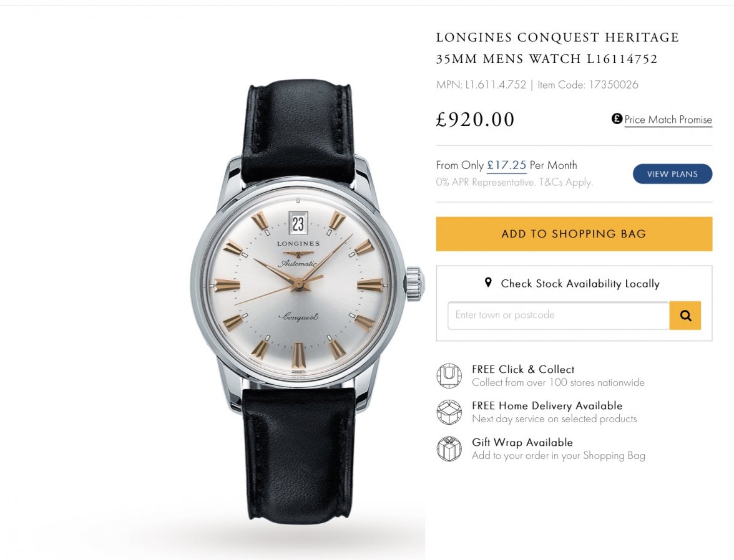Viewport: 734px width, 560px height.
Task: Click the pound sign Price Match icon
Action: point(617,119)
